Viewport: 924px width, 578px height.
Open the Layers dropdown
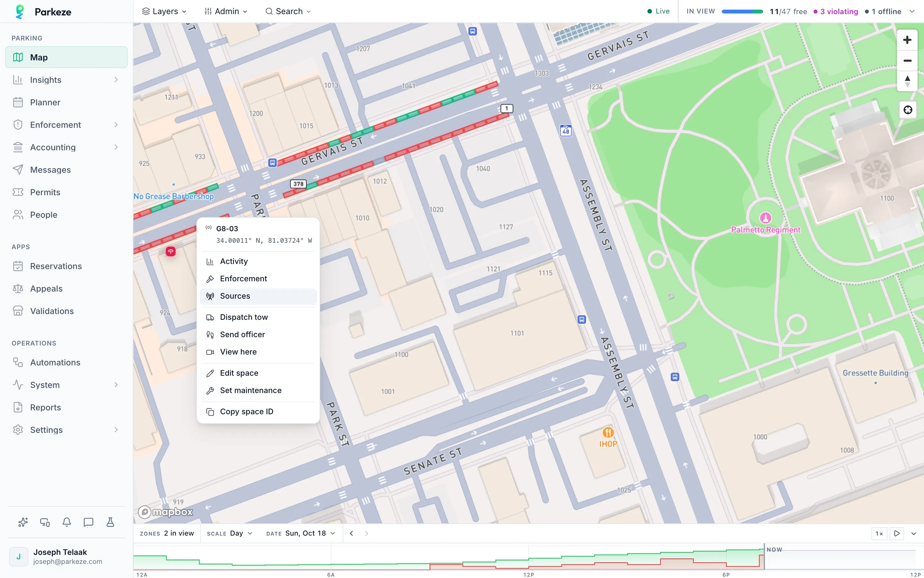[164, 12]
